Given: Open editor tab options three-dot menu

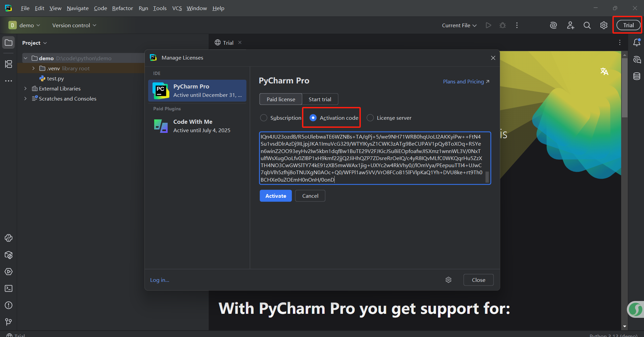Looking at the screenshot, I should (x=620, y=42).
